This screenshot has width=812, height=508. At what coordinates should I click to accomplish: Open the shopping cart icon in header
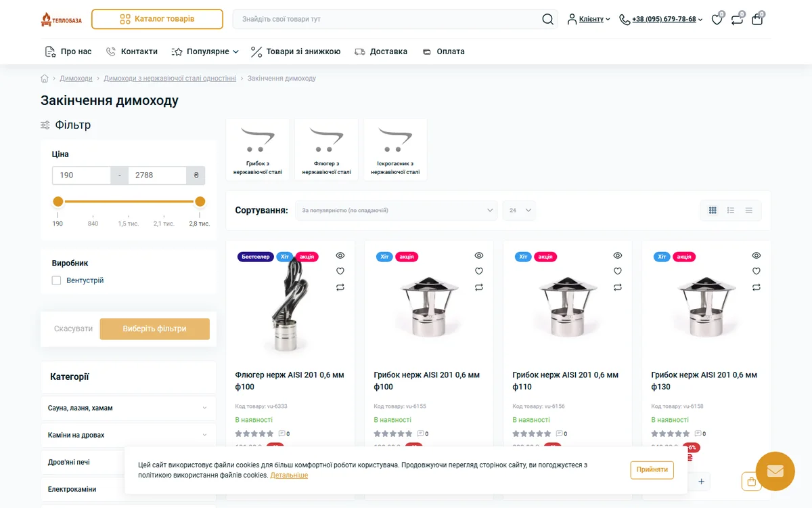tap(757, 20)
